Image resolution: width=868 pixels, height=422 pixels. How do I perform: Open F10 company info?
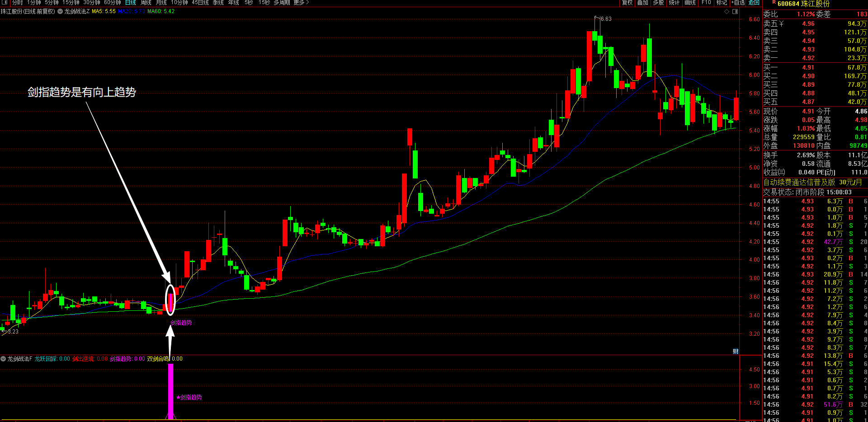[706, 3]
